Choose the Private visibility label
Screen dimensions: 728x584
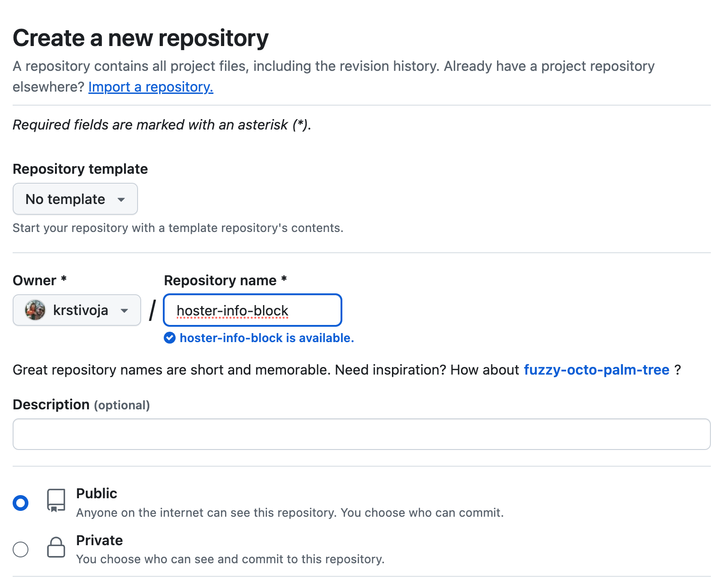tap(99, 540)
